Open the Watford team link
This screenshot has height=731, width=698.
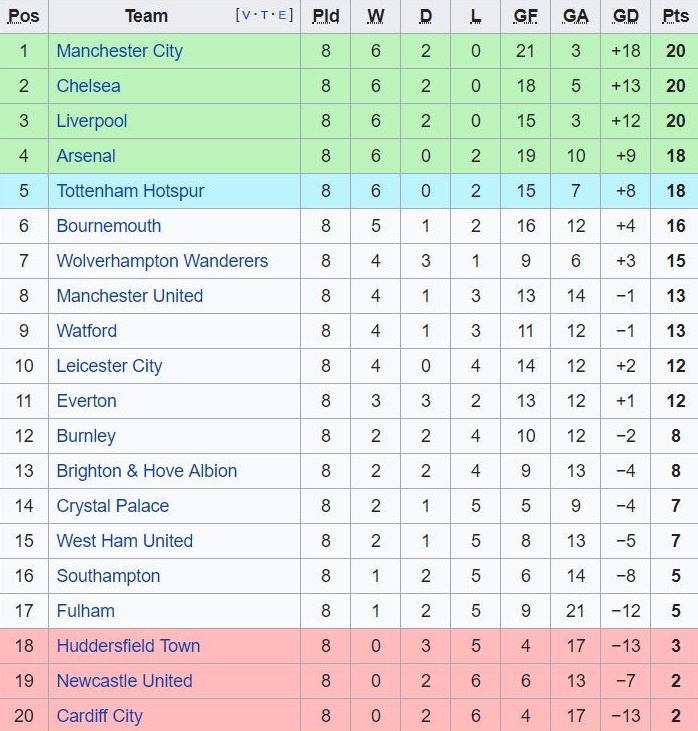[86, 331]
